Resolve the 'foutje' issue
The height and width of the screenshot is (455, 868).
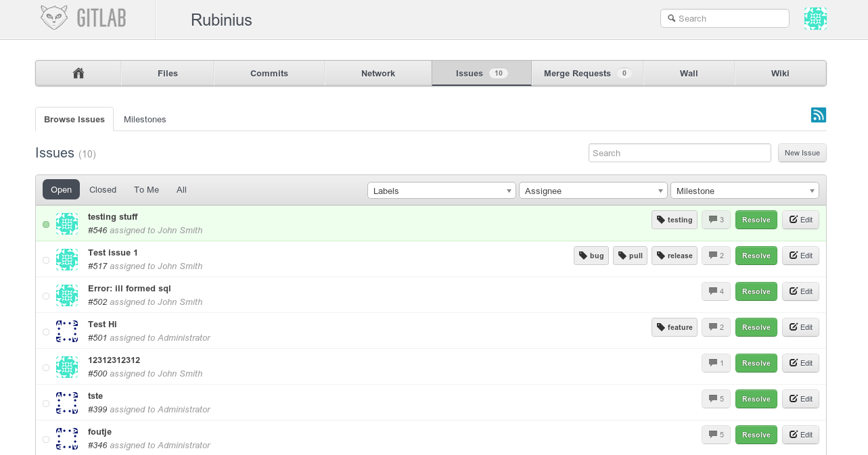(756, 435)
